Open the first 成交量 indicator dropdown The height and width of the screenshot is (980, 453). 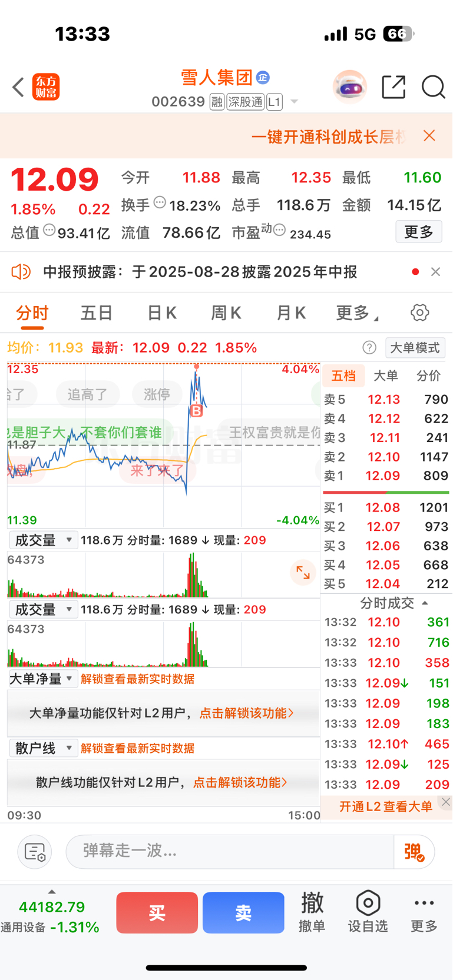pos(44,540)
